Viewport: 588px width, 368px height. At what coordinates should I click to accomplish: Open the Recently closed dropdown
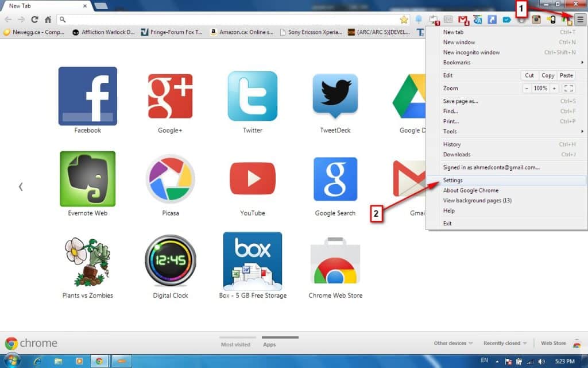tap(505, 343)
